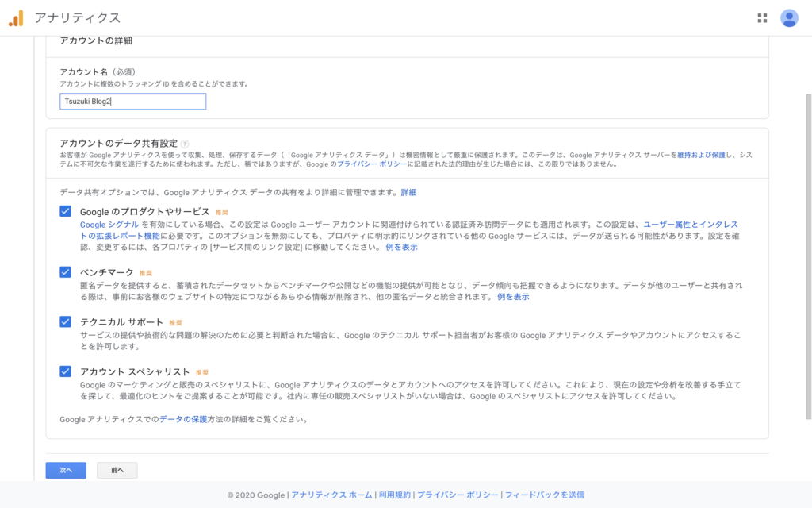Open the データの保護 link

(x=183, y=419)
